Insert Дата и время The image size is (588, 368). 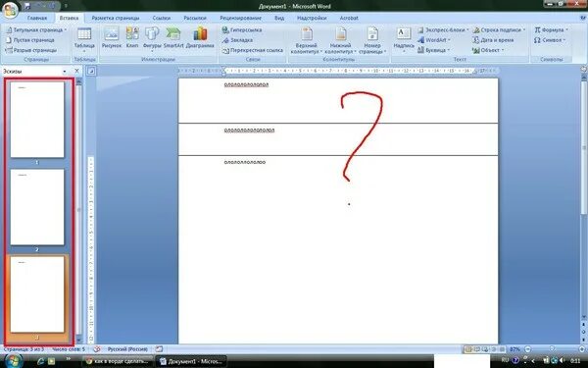(x=493, y=40)
